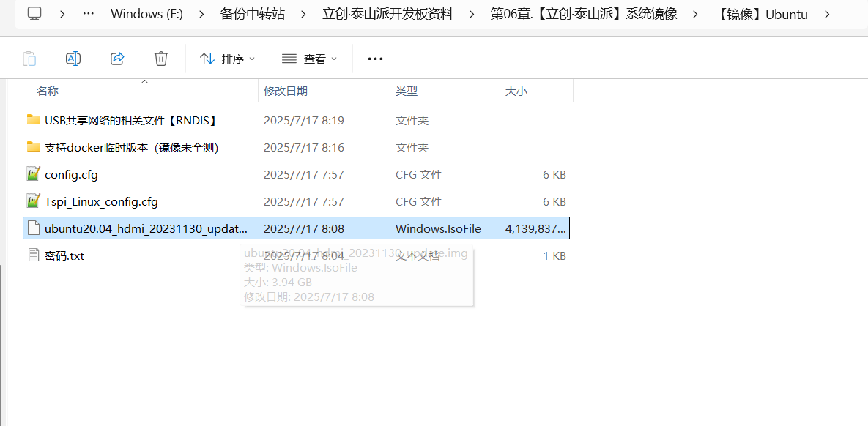Expand chevron after 第06章 系统镜像 breadcrumb
Image resolution: width=868 pixels, height=426 pixels.
pos(695,14)
